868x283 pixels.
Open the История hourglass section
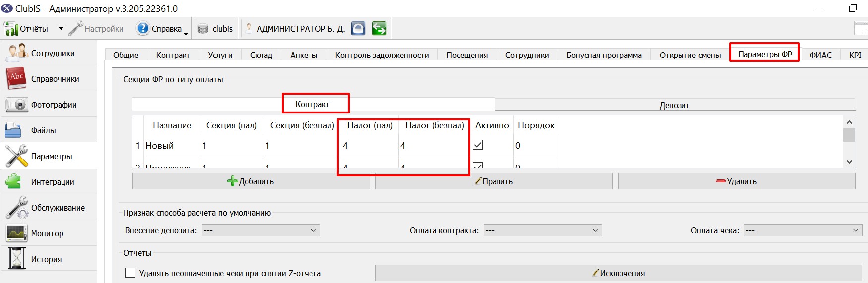click(49, 259)
